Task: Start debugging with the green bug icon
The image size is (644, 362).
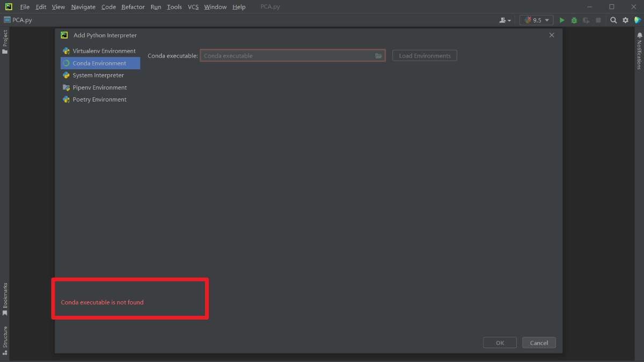Action: (x=574, y=20)
